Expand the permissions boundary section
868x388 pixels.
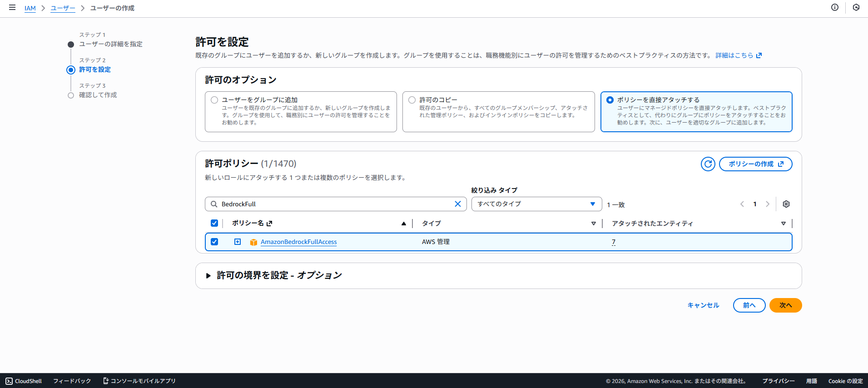pyautogui.click(x=208, y=276)
